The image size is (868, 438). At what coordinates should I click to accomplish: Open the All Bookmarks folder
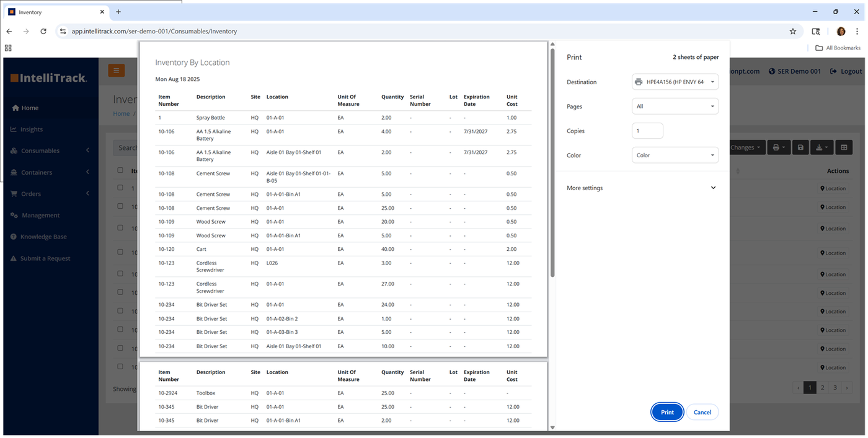click(838, 48)
